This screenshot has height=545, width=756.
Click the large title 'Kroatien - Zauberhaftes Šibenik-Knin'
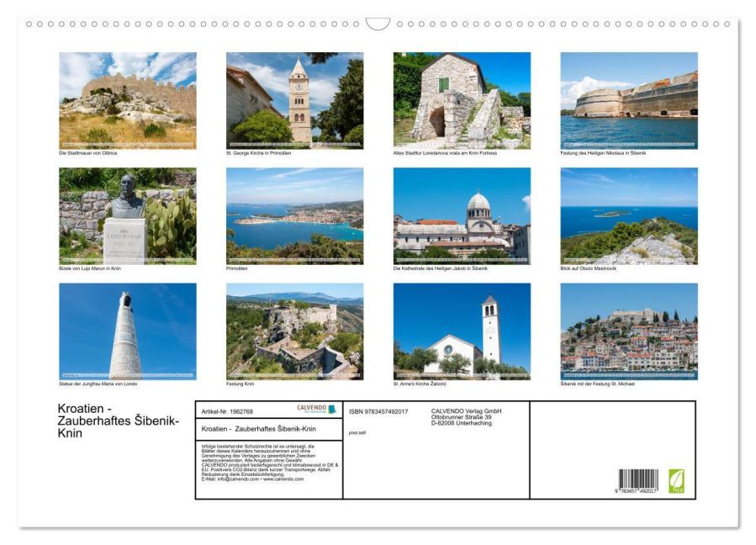[118, 421]
